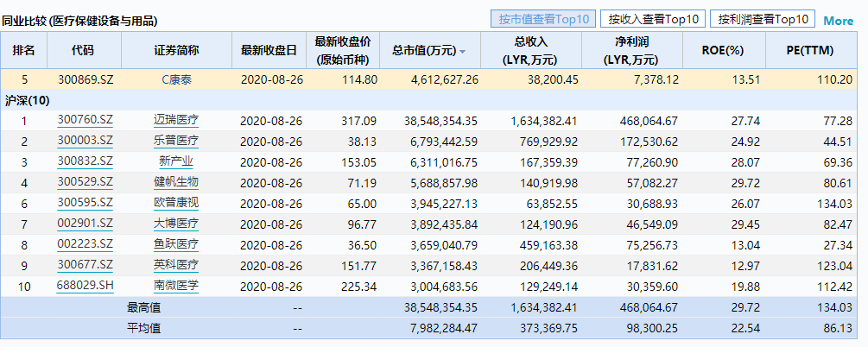Click closing price 71.19
The width and height of the screenshot is (868, 347).
(x=362, y=183)
